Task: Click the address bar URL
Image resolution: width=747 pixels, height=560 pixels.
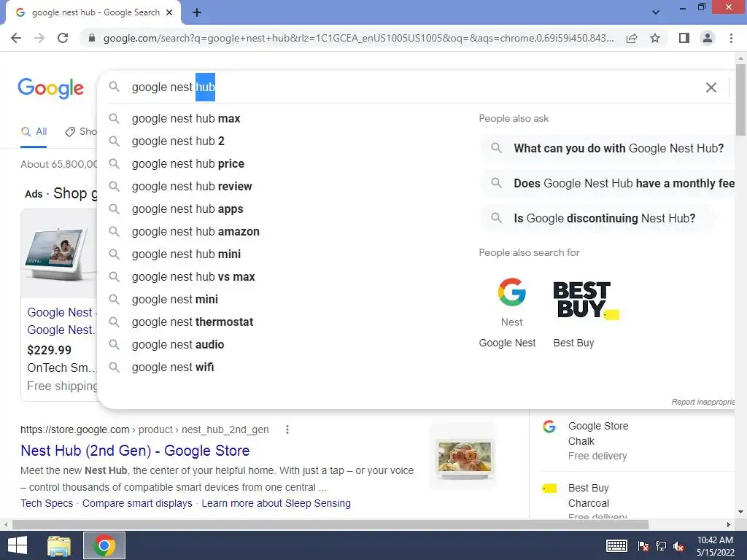Action: click(358, 38)
